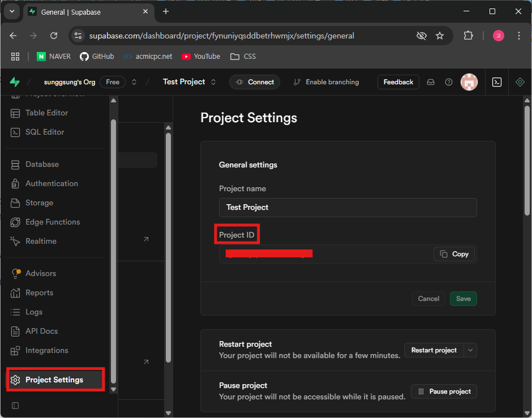This screenshot has height=418, width=532.
Task: Click sunggsung's Org breadcrumb
Action: tap(70, 82)
